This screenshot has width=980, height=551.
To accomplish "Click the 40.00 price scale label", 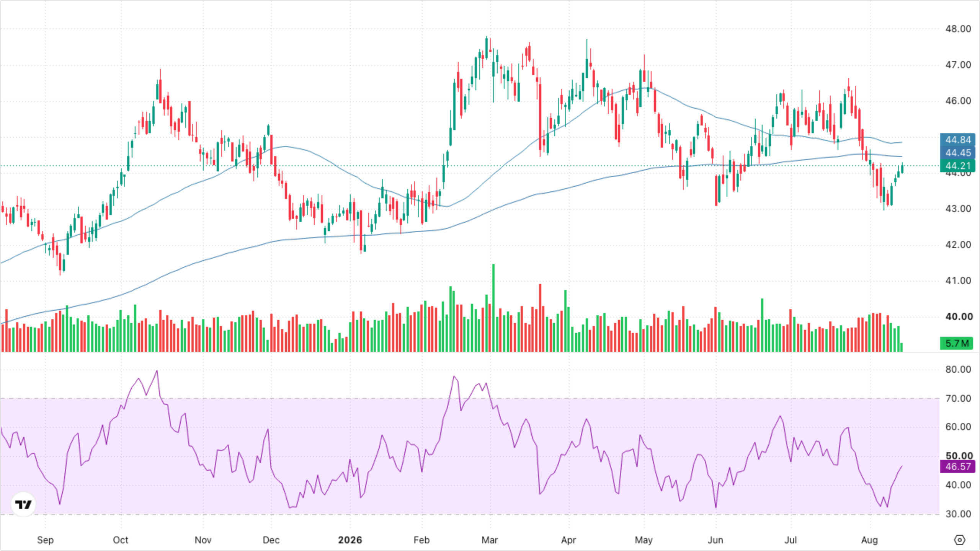I will [x=959, y=316].
